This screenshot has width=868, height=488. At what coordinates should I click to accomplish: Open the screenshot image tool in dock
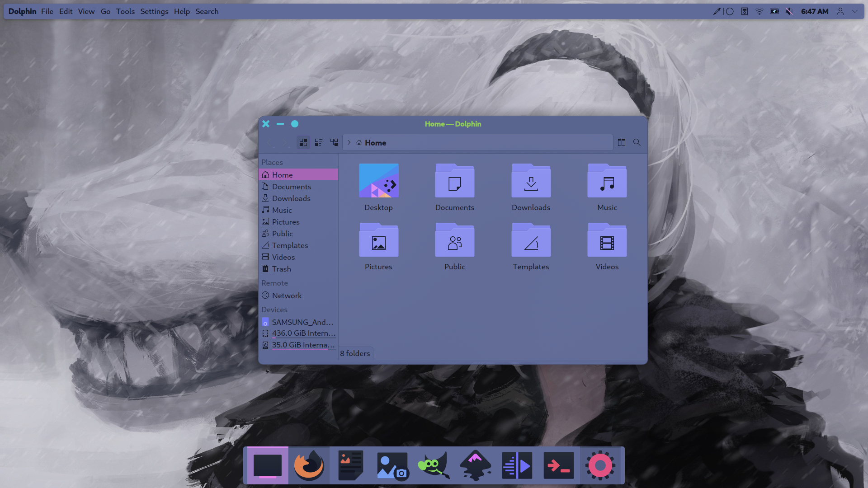(x=392, y=465)
